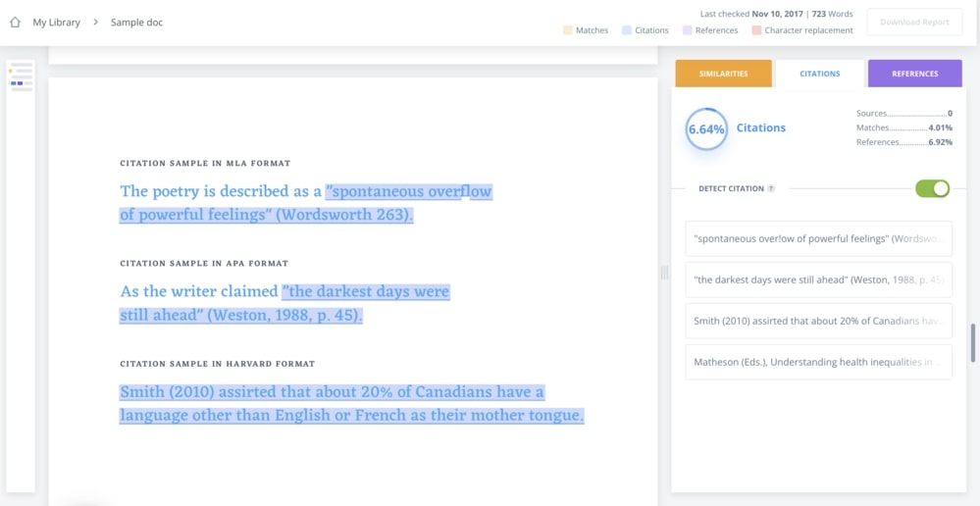This screenshot has height=506, width=980.
Task: Click the 6.64% citations score circle
Action: 706,128
